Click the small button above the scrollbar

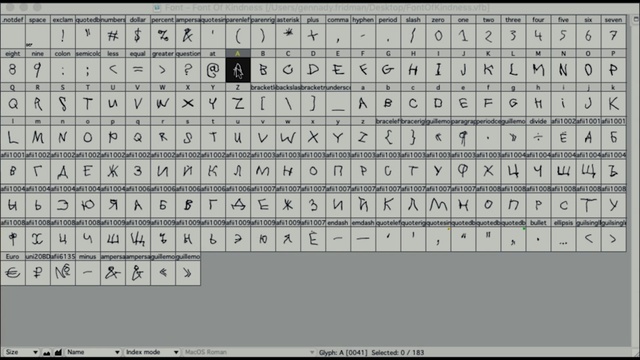[636, 19]
